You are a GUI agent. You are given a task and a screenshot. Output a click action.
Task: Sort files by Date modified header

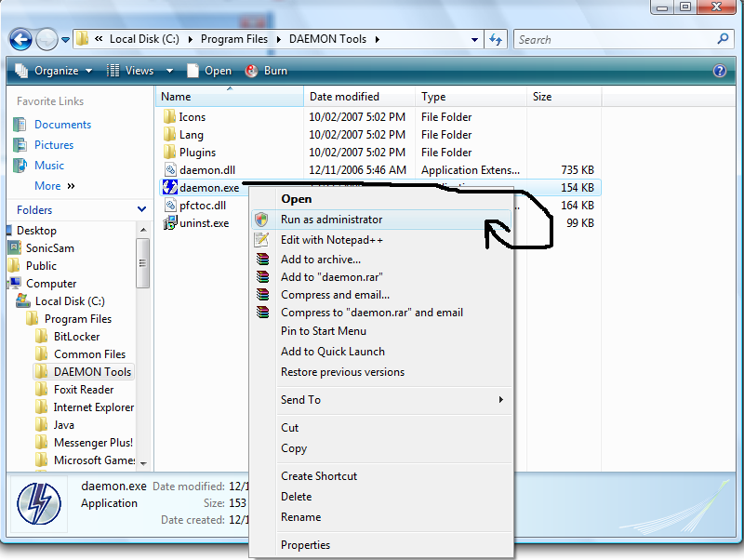coord(359,97)
